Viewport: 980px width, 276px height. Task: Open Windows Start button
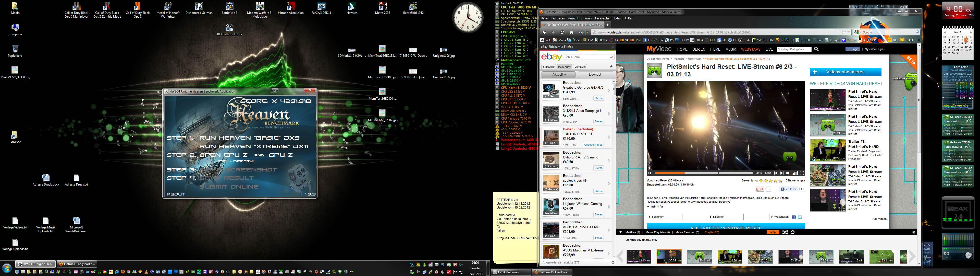[x=7, y=268]
